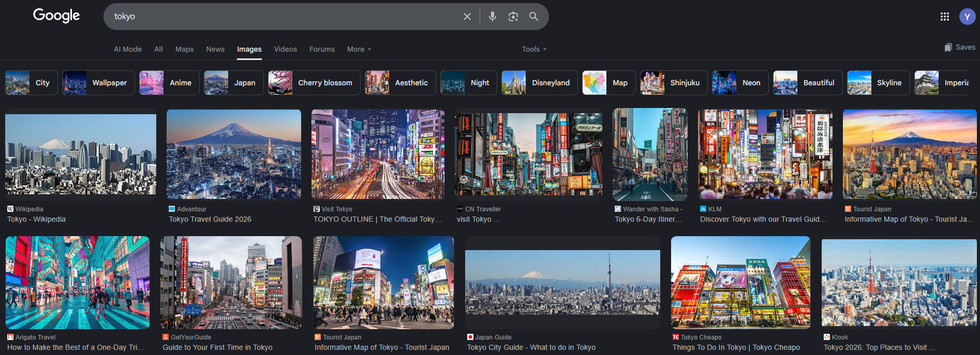The height and width of the screenshot is (355, 980).
Task: Filter images by City chip
Action: coord(32,83)
